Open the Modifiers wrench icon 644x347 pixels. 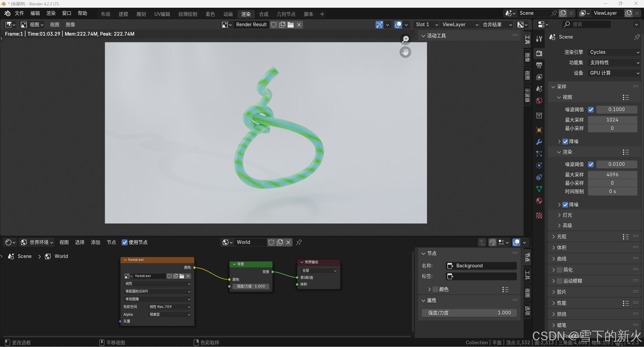539,142
